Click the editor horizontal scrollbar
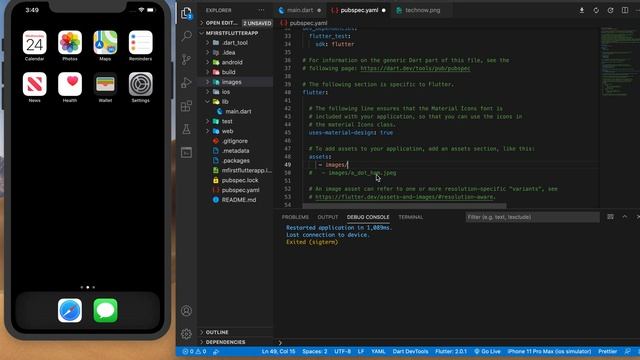 tap(404, 206)
